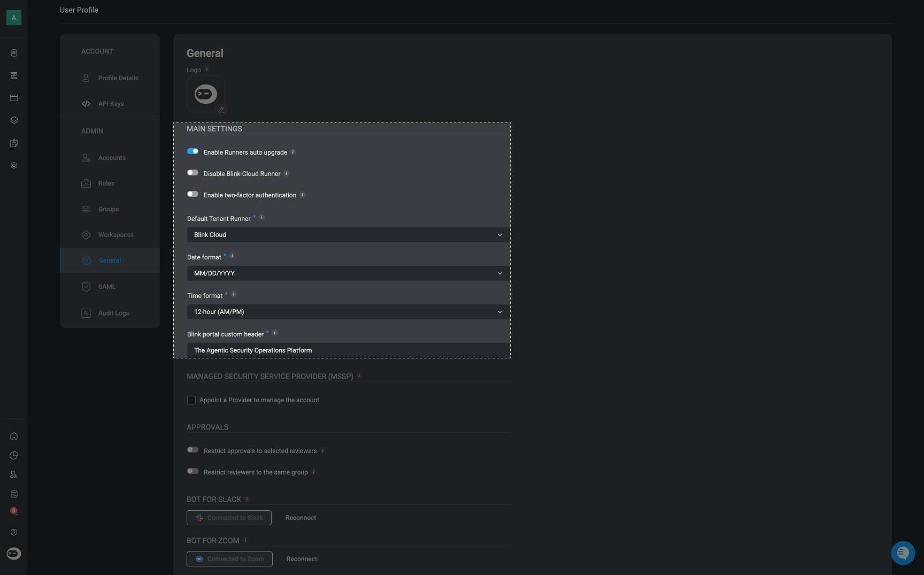Click Connected to Slack button
This screenshot has height=575, width=924.
click(x=229, y=518)
